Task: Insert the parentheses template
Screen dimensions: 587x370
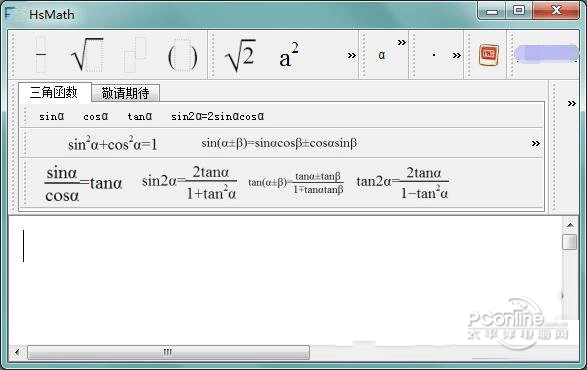Action: pos(182,56)
